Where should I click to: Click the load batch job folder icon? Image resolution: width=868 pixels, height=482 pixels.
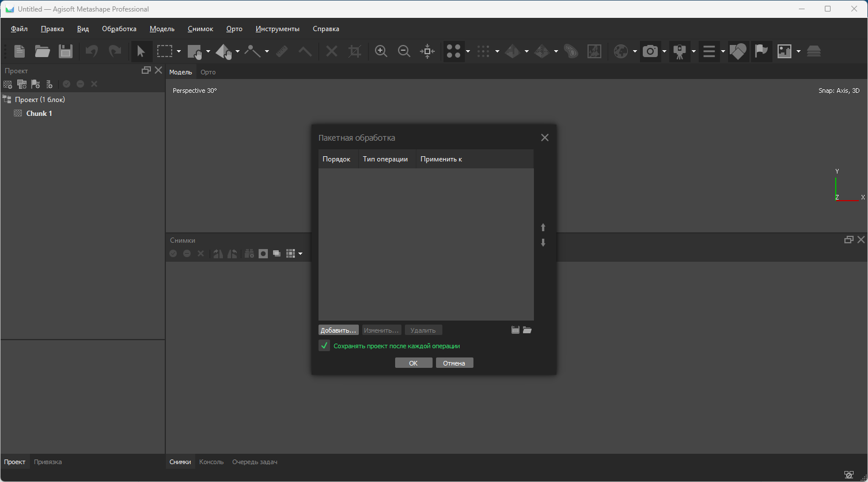point(527,330)
